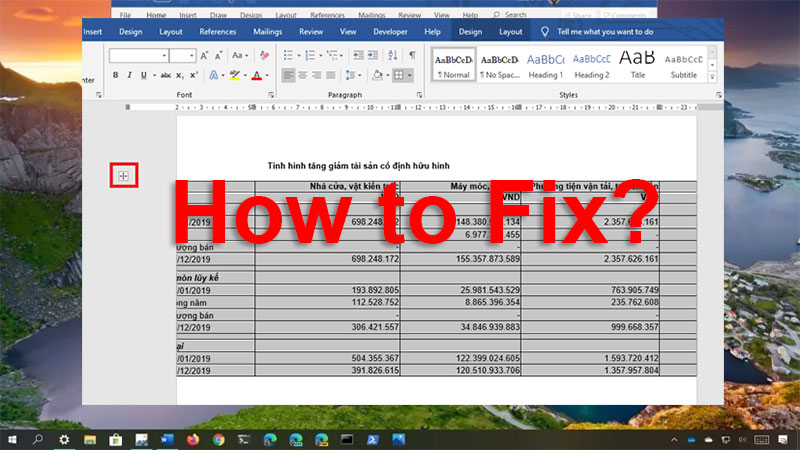Click the Justify alignment icon
The width and height of the screenshot is (800, 450).
point(331,75)
